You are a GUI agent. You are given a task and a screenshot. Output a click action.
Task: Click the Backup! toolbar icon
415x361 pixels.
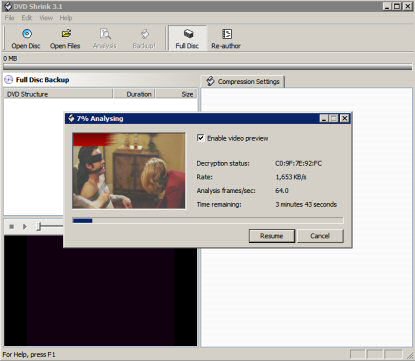pos(145,34)
